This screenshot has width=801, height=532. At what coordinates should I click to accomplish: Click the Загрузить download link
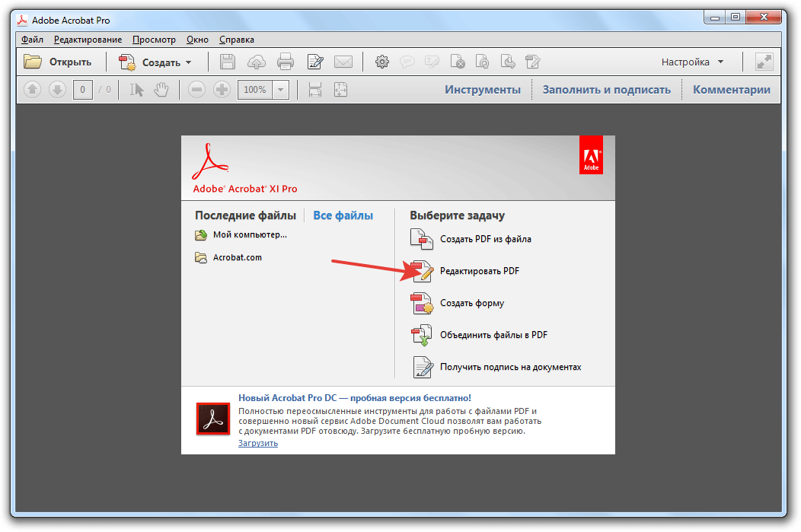click(258, 443)
